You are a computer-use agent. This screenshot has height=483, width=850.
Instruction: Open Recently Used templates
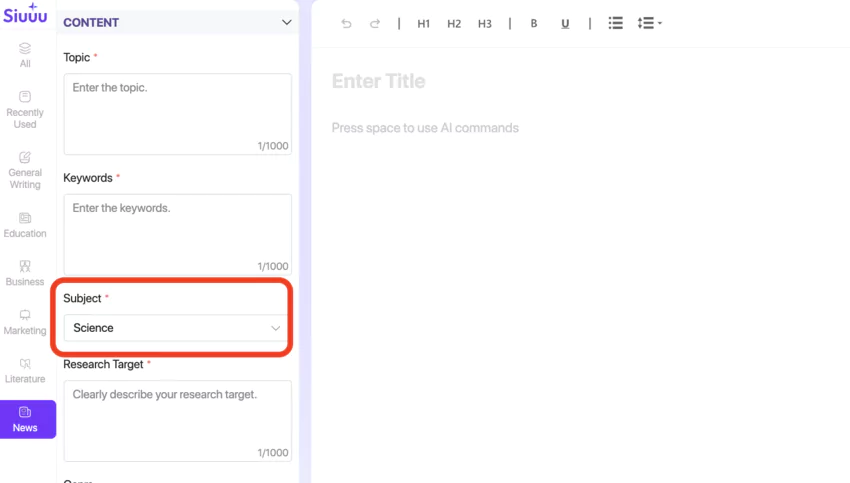click(25, 110)
